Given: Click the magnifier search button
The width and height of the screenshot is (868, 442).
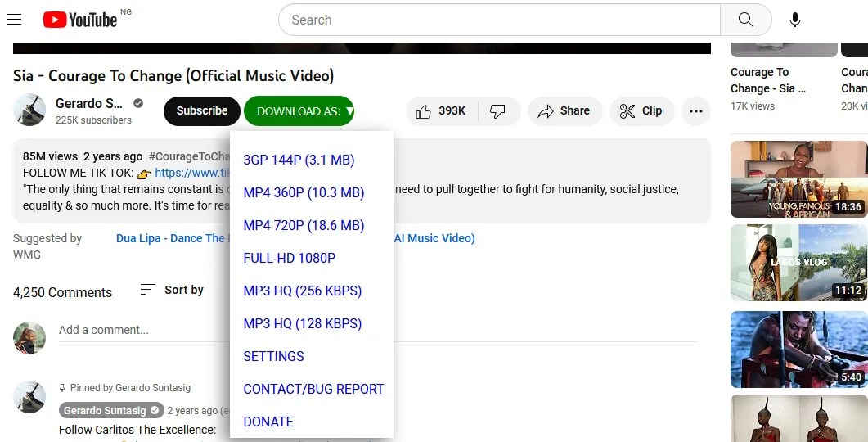Looking at the screenshot, I should click(745, 20).
